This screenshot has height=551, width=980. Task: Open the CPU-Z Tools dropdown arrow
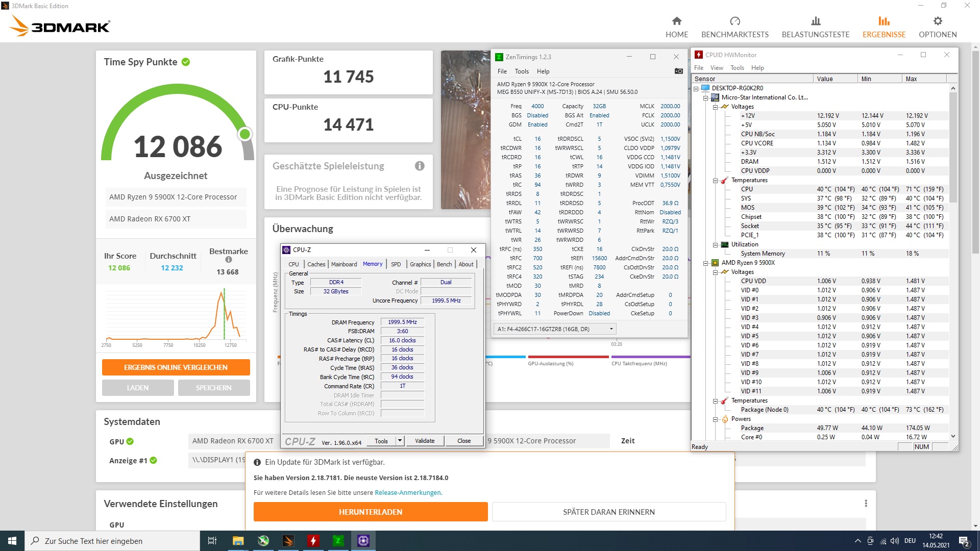400,441
